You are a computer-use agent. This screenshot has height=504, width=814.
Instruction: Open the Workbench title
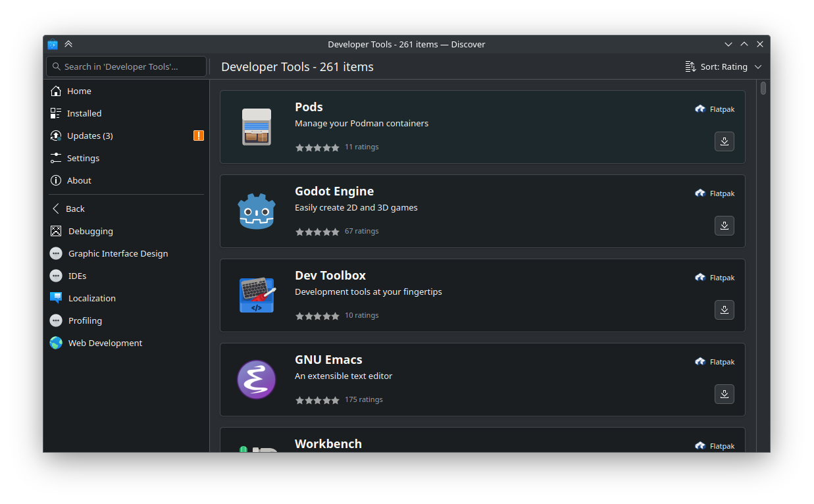[328, 444]
